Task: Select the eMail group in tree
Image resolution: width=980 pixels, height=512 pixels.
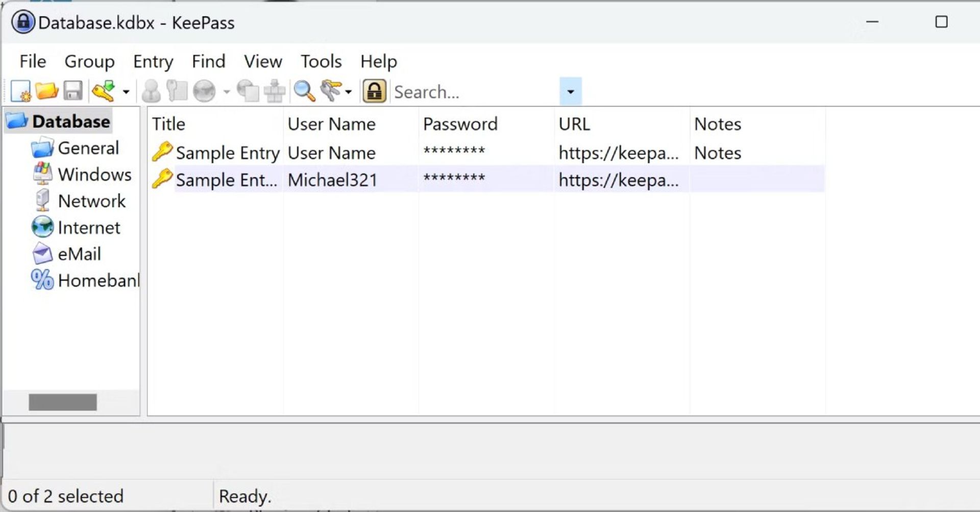Action: 80,254
